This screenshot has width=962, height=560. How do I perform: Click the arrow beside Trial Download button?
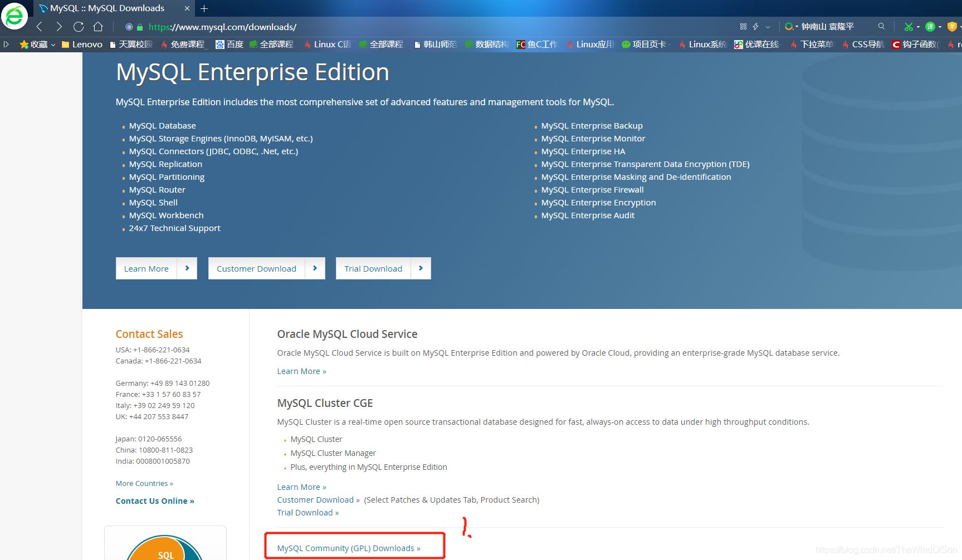coord(421,268)
